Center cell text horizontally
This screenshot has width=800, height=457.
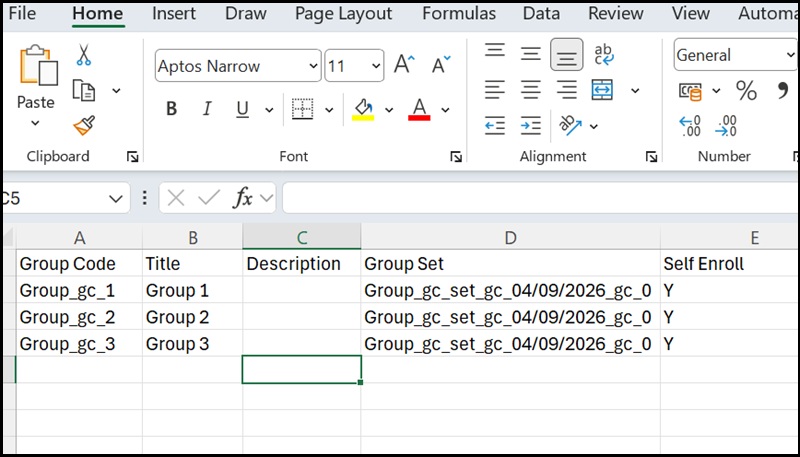531,90
